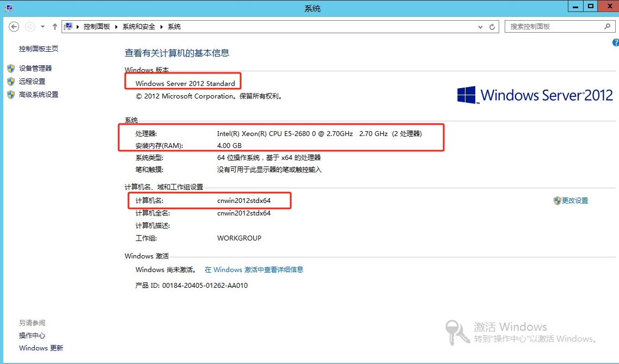Viewport: 619px width, 364px height.
Task: Select 系统和安全 in the breadcrumb path
Action: [x=139, y=27]
